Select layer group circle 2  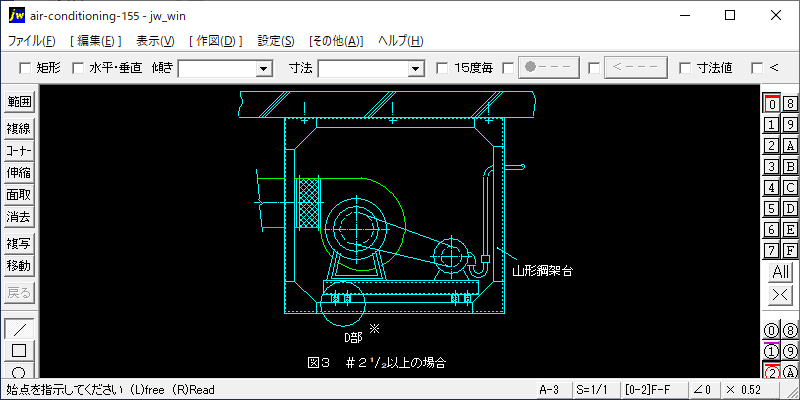click(771, 371)
